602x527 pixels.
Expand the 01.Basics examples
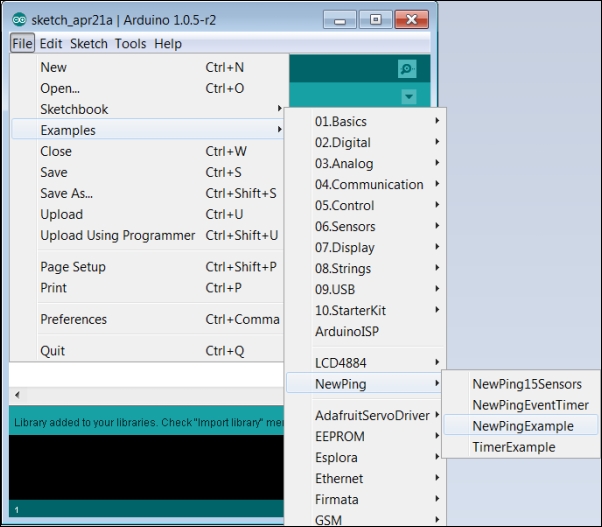366,121
